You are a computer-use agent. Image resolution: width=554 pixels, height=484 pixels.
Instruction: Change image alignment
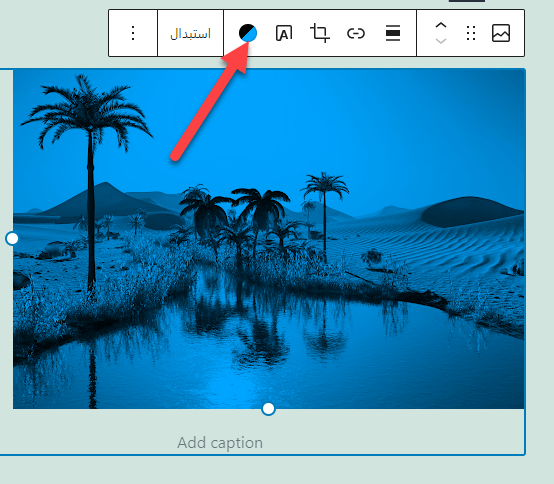point(393,33)
